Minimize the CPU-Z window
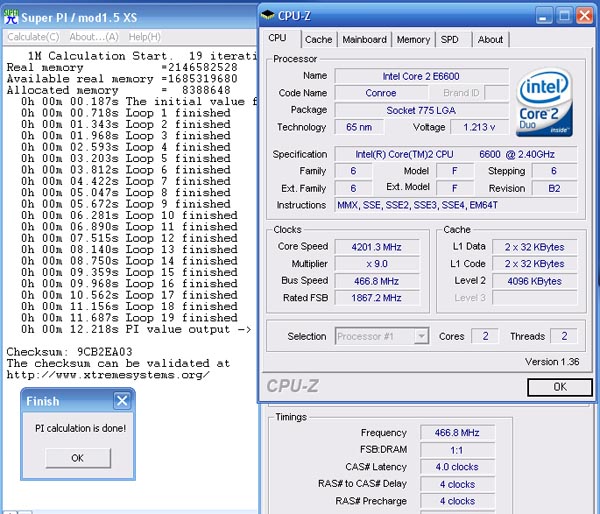Viewport: 600px width, 514px height. [543, 16]
